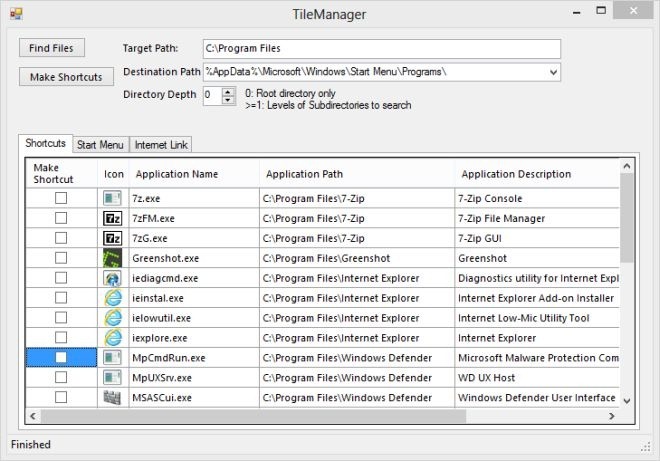Switch to the Internet Link tab

161,145
